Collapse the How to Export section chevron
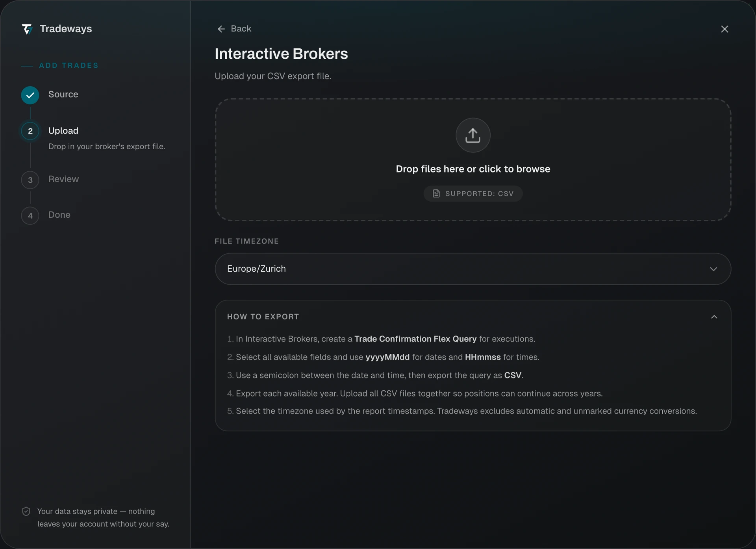Image resolution: width=756 pixels, height=549 pixels. pos(714,317)
